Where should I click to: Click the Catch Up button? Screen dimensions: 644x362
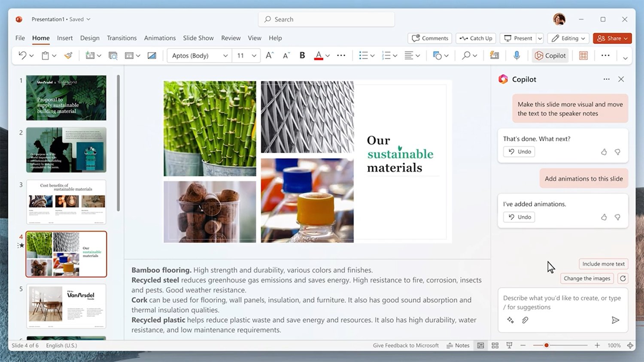click(x=476, y=38)
